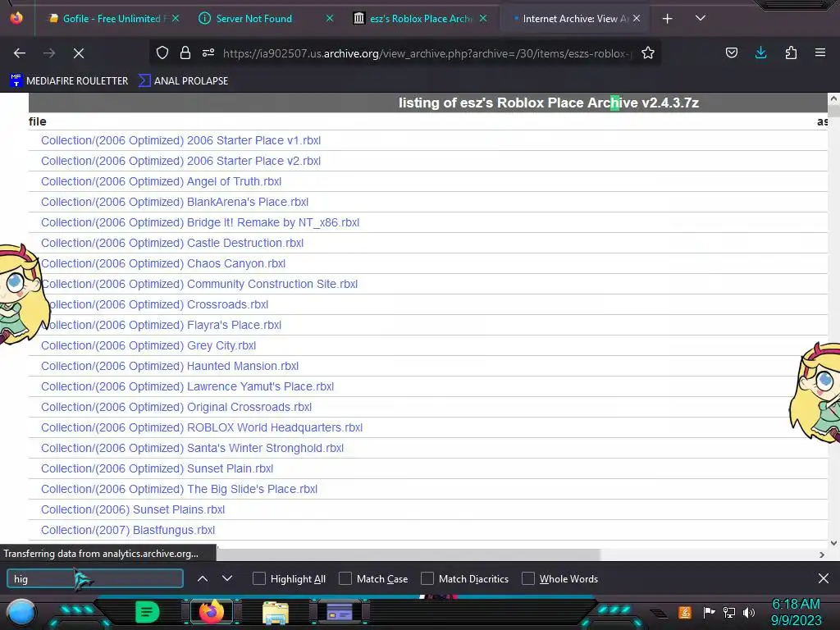Open the Downloads arrow panel
The width and height of the screenshot is (840, 630).
tap(760, 53)
